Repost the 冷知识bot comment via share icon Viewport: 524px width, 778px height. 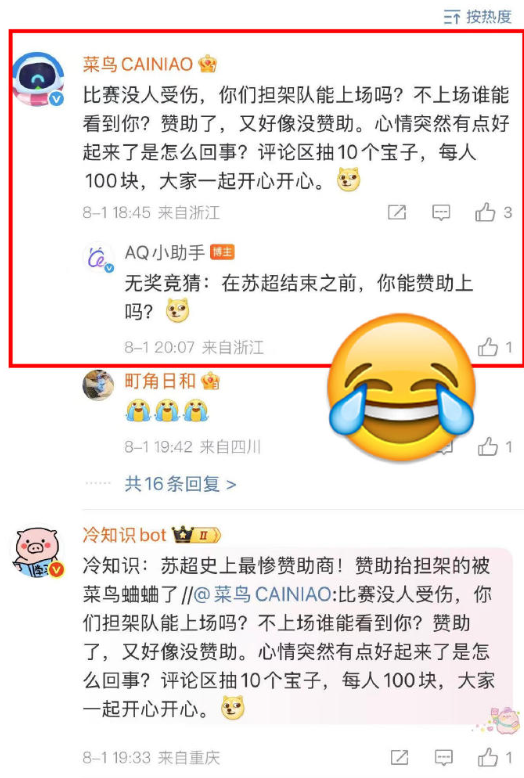(399, 757)
